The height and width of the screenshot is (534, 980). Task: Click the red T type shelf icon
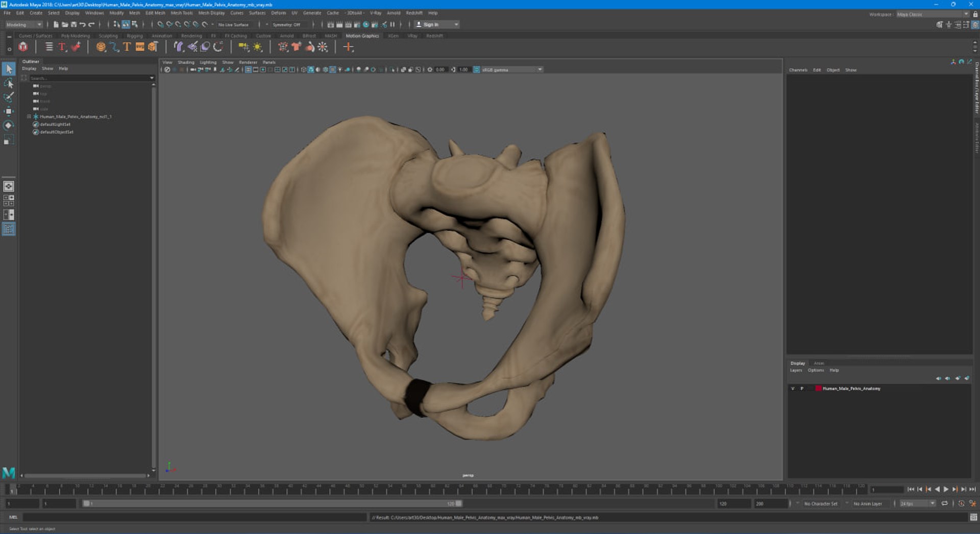click(x=62, y=47)
